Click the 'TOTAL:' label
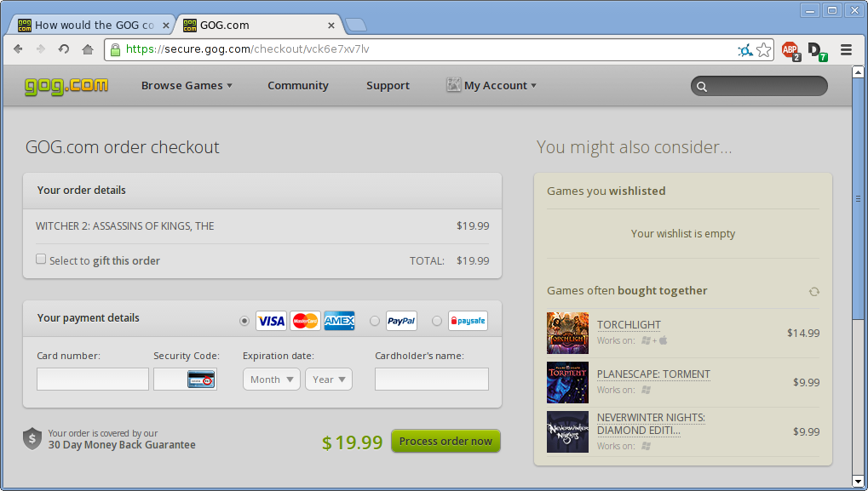 coord(427,261)
